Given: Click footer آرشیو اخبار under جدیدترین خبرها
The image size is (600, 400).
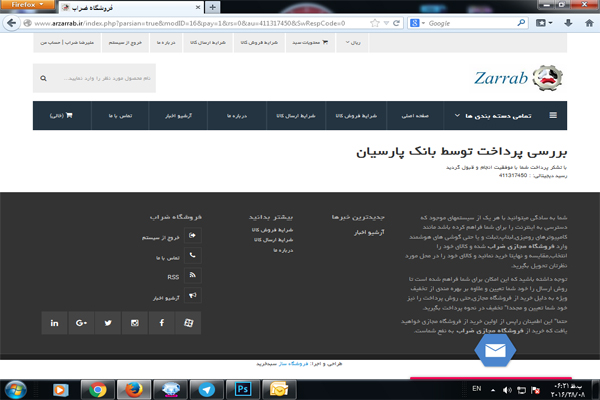Looking at the screenshot, I should pos(369,232).
